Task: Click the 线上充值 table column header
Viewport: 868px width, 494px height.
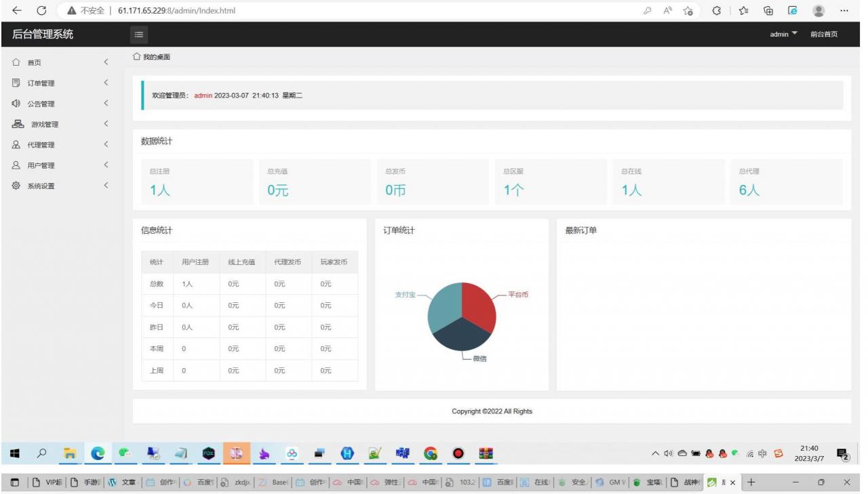Action: point(241,262)
